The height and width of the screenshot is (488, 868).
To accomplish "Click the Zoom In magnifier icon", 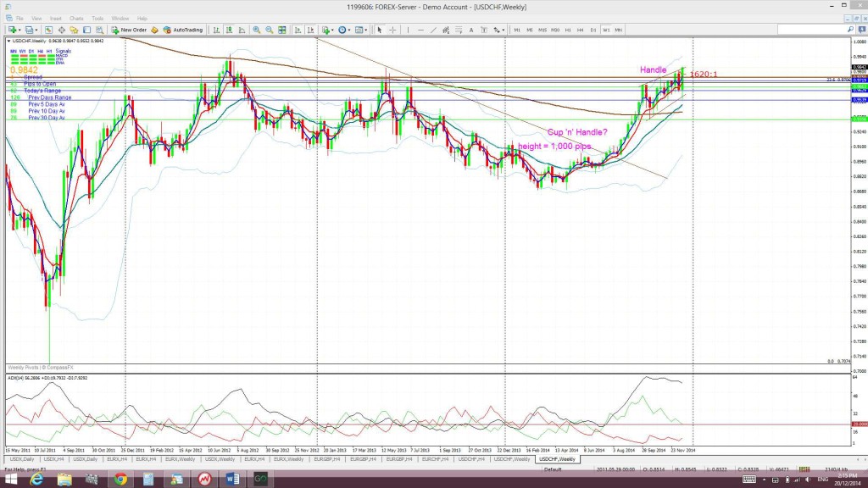I will click(x=256, y=30).
